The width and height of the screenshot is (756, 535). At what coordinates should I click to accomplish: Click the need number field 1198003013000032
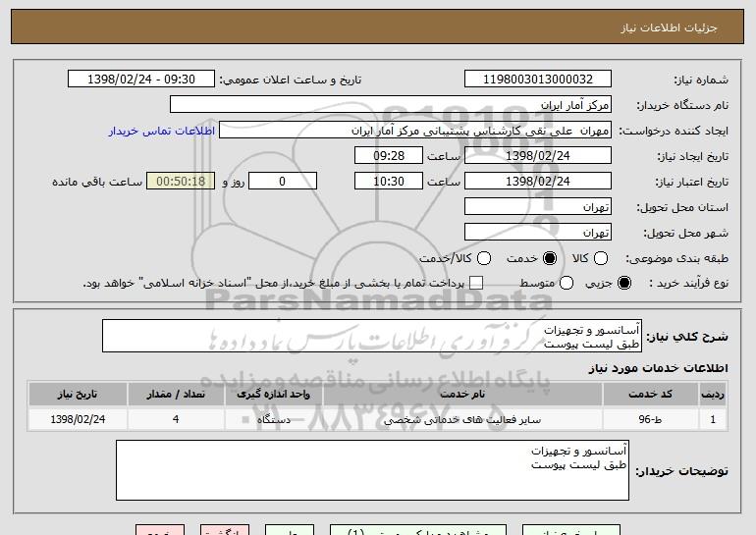click(538, 80)
